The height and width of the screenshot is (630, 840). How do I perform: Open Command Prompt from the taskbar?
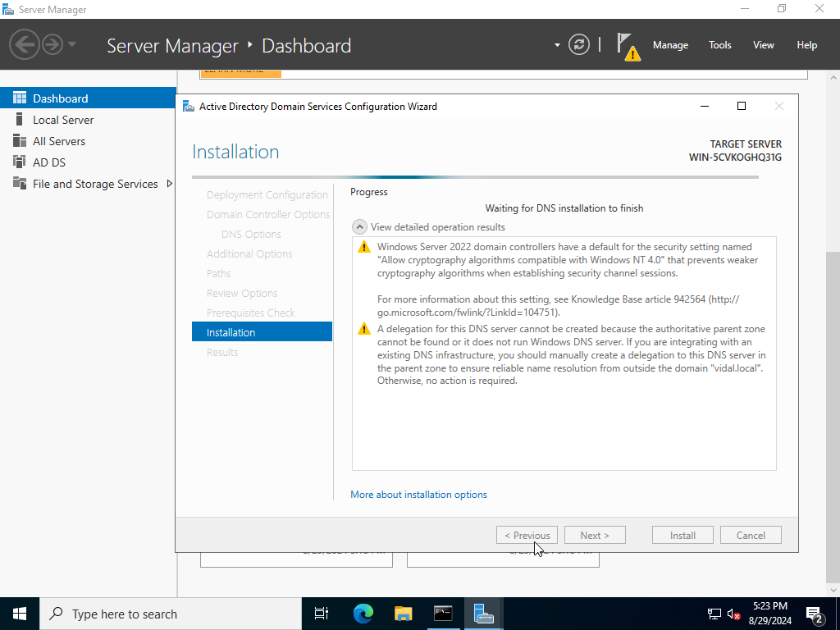coord(443,614)
